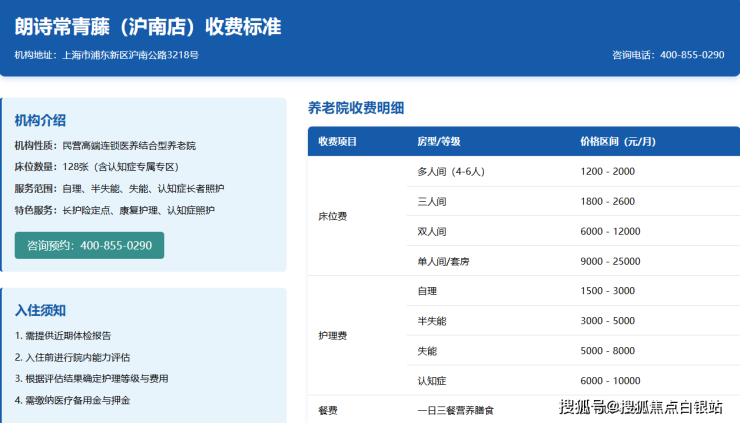This screenshot has height=423, width=740.
Task: Click item 1 需提供近期体检报告
Action: coord(63,336)
